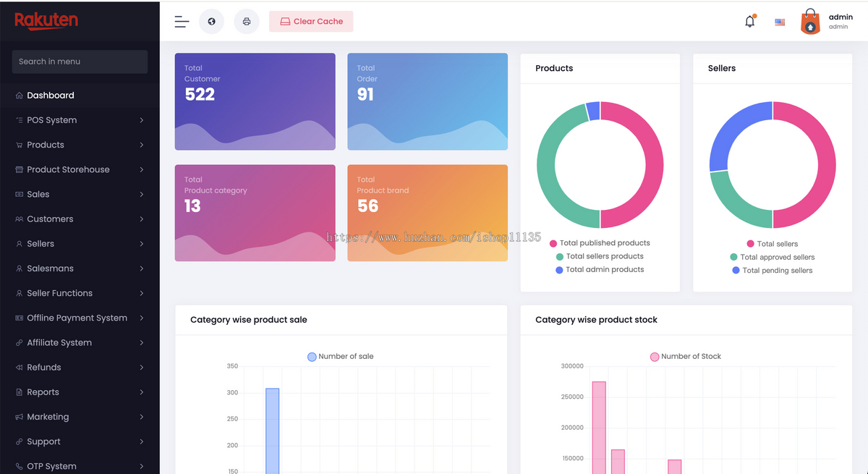Screen dimensions: 868x474
Task: Open the globe browse website icon
Action: pyautogui.click(x=211, y=22)
